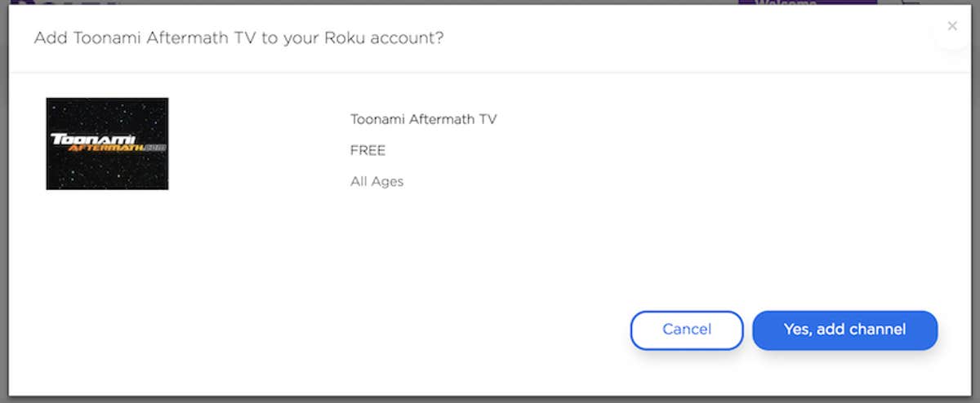The height and width of the screenshot is (403, 980).
Task: Close the add channel dialog with X
Action: tap(951, 26)
